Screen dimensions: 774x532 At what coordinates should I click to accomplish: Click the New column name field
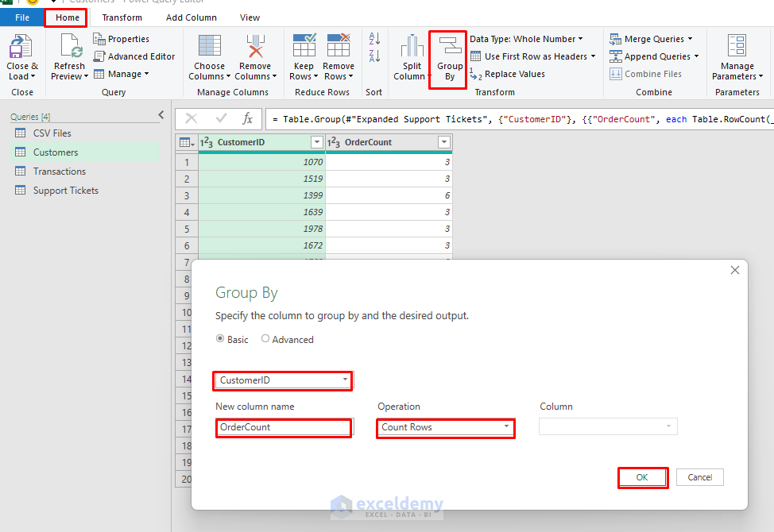284,427
